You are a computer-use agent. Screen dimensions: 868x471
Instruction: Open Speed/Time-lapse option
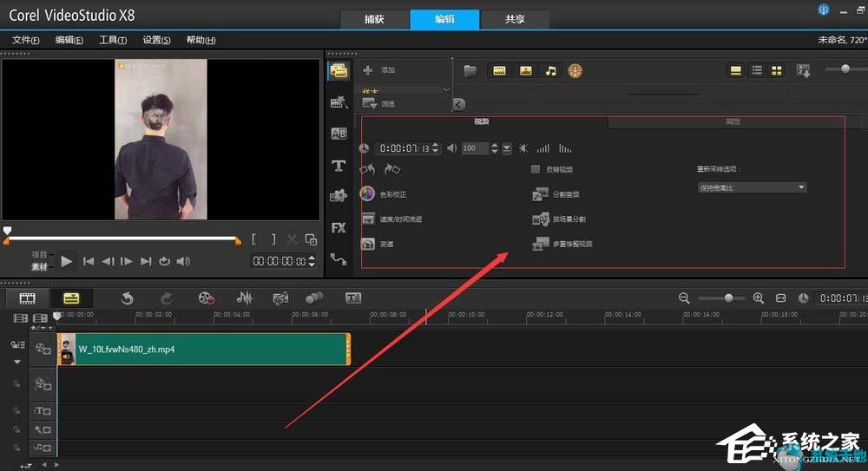pyautogui.click(x=391, y=219)
